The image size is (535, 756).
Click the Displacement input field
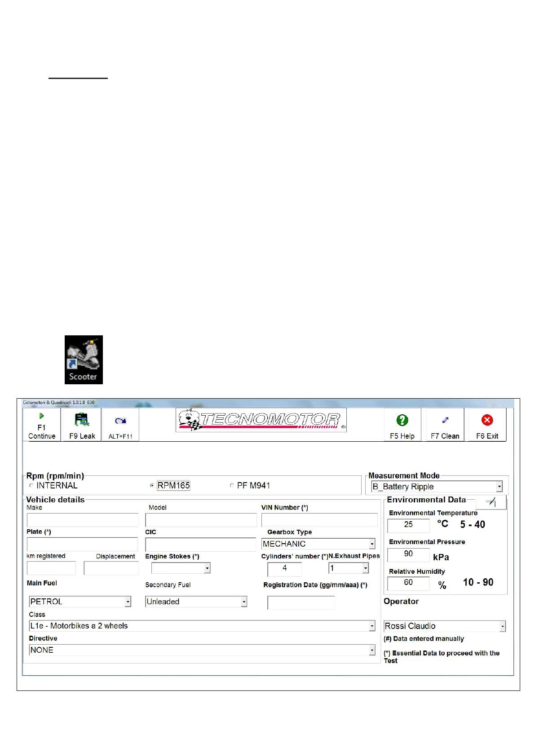click(x=111, y=568)
